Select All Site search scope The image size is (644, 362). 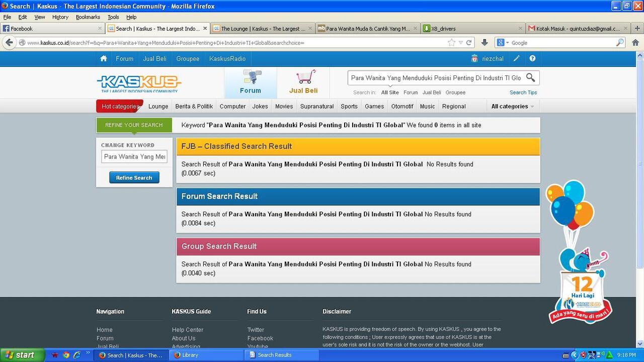390,93
